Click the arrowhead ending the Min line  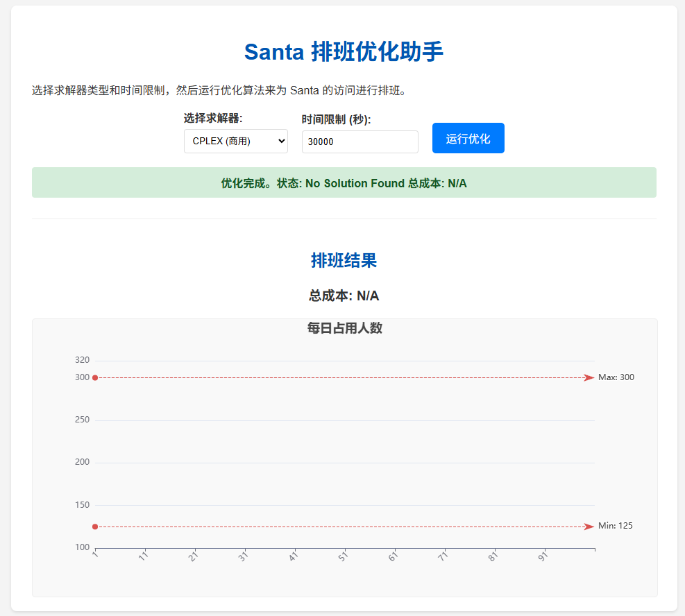coord(589,527)
